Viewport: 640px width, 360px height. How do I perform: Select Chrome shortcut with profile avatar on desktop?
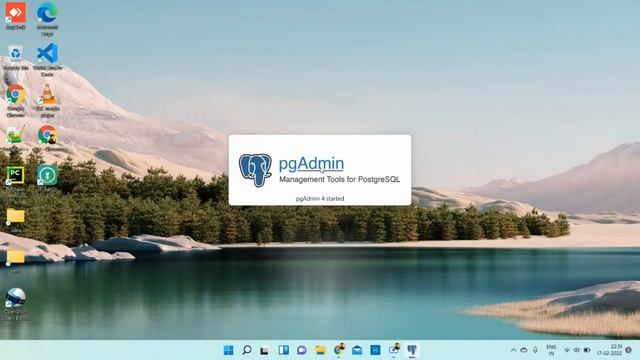coord(47,138)
